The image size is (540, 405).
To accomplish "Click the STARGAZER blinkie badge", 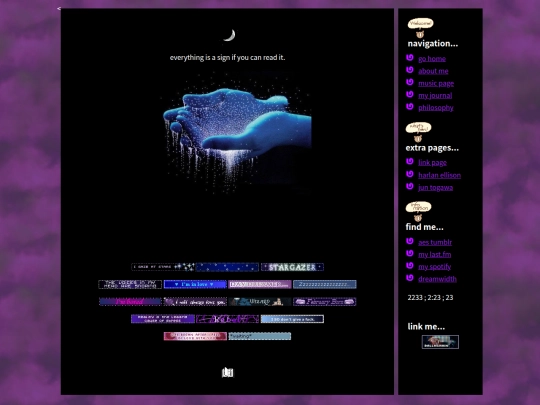I will point(292,267).
